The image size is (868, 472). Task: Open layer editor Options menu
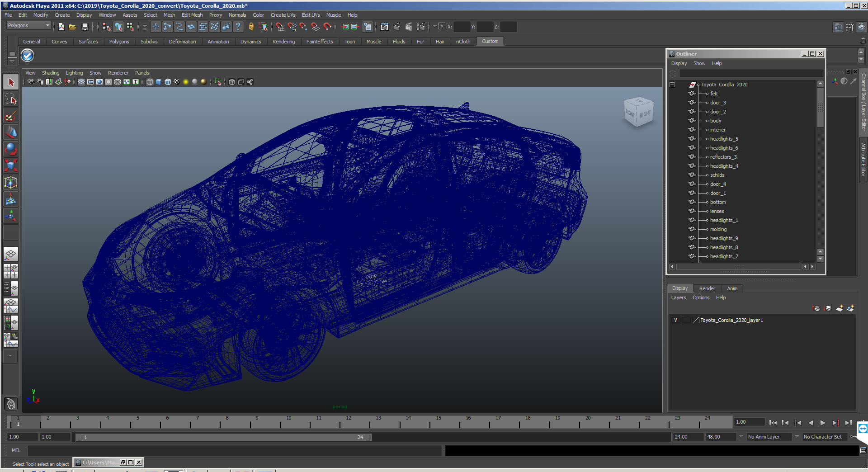point(701,297)
